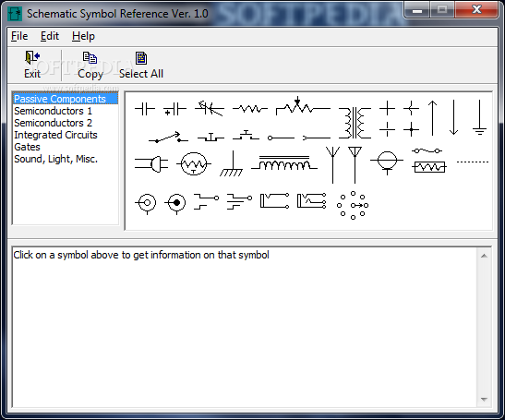This screenshot has width=505, height=420.
Task: Click the description scrollbar down arrow
Action: pos(484,400)
